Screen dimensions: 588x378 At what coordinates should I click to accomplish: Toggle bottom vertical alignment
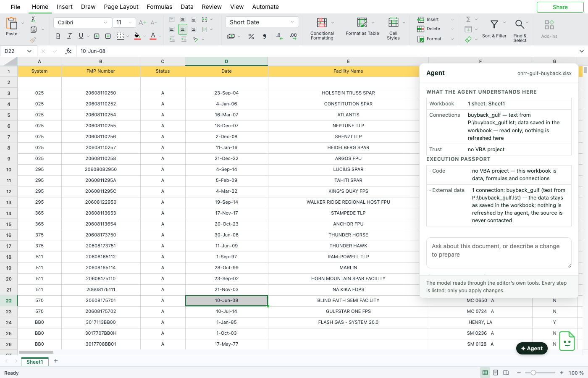194,19
